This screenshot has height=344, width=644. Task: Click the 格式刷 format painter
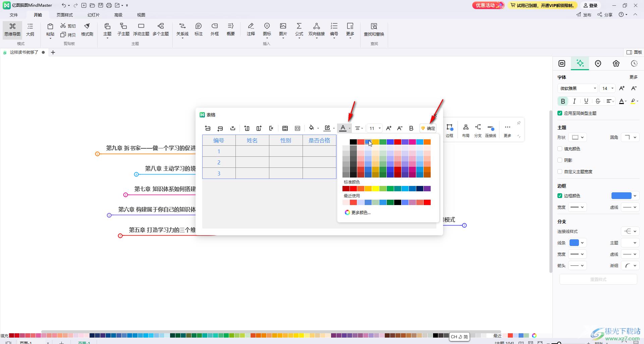coord(87,30)
